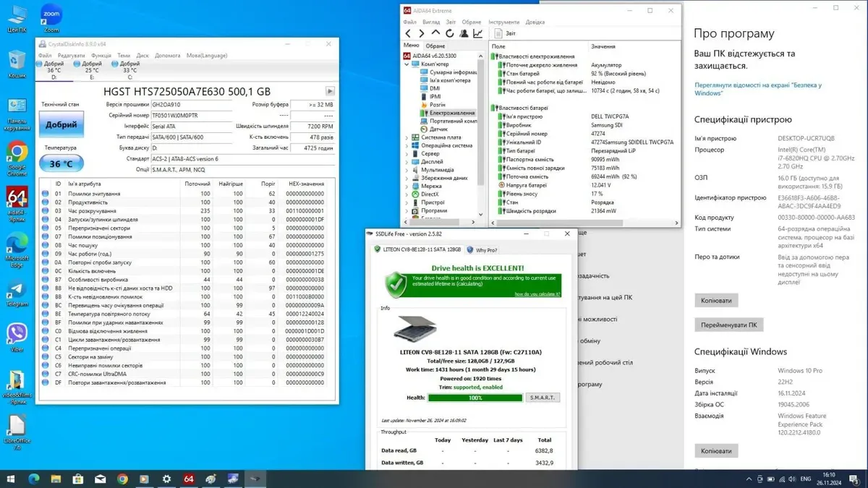Image resolution: width=868 pixels, height=488 pixels.
Task: Click the blue Добрий health status button
Action: [x=61, y=125]
